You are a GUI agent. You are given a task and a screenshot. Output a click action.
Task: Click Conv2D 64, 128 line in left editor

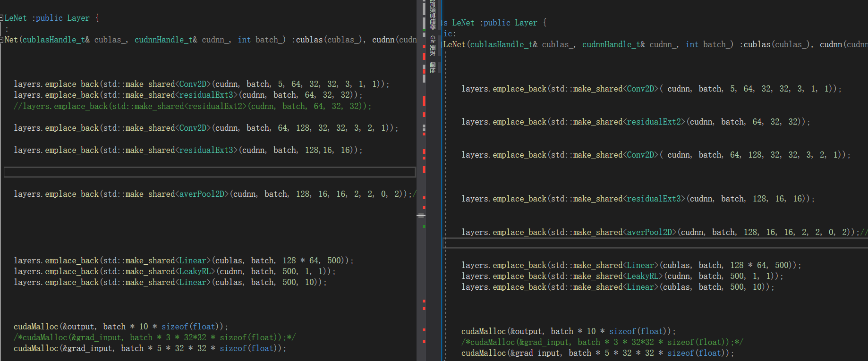tap(206, 128)
